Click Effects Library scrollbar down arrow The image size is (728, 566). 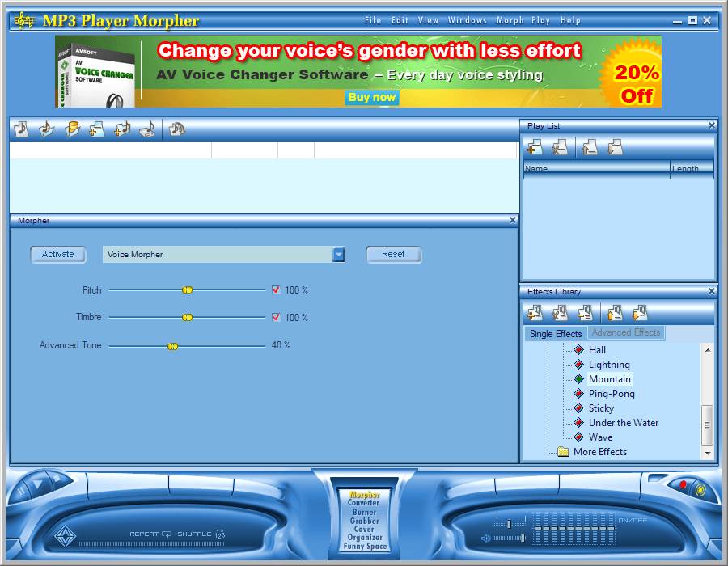(708, 454)
